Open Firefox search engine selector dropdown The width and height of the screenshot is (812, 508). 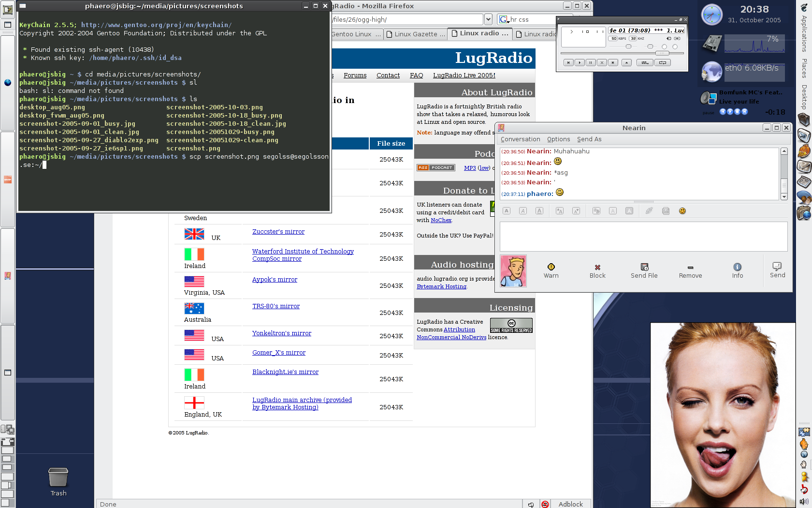(504, 19)
